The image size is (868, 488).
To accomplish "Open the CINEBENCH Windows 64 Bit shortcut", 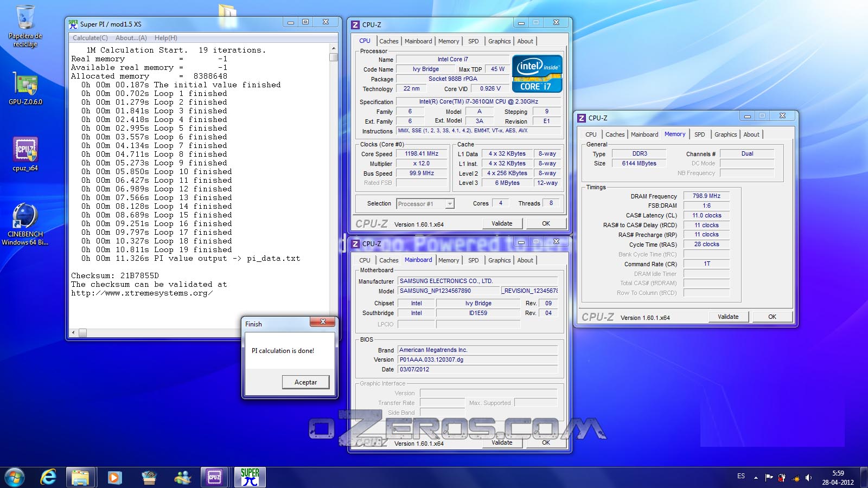I will click(x=25, y=224).
